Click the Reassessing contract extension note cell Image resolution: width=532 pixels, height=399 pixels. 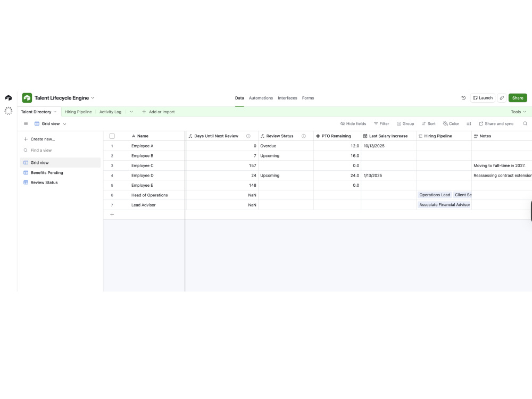(x=502, y=176)
